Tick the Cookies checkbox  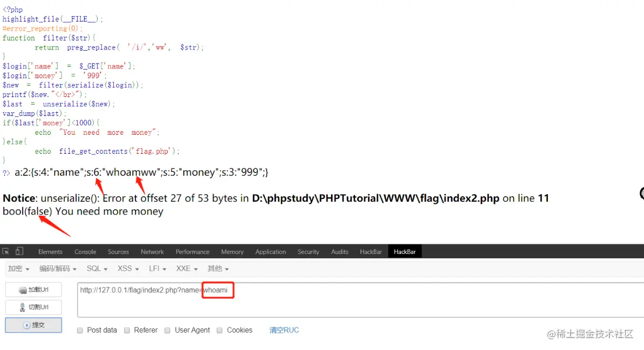(220, 330)
